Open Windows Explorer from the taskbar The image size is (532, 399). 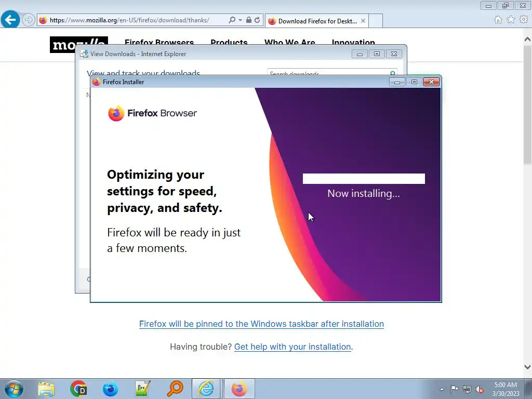coord(46,389)
